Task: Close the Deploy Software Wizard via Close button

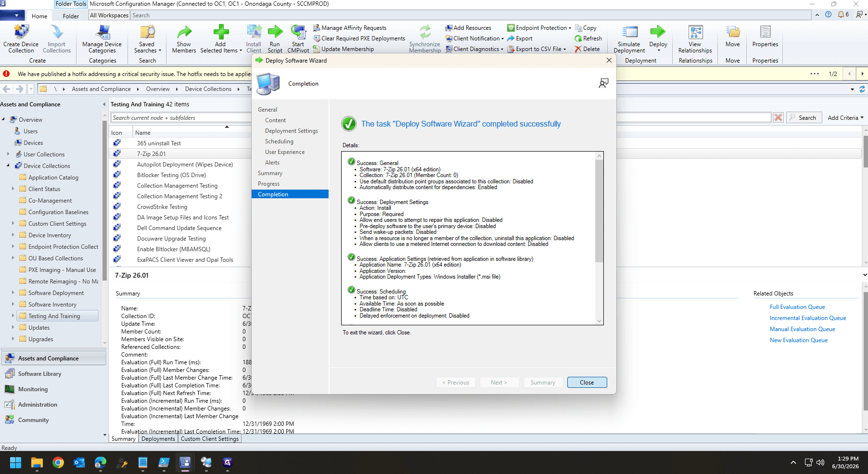Action: 587,383
